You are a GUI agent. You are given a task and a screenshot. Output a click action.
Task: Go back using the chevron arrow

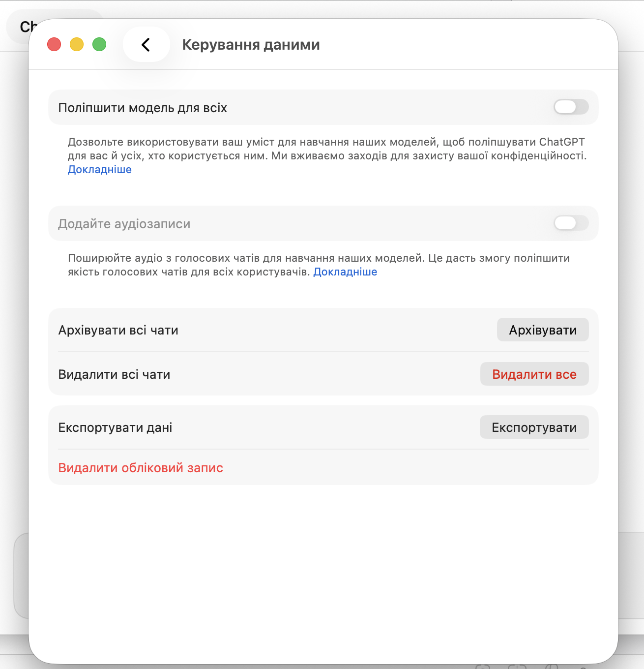click(x=146, y=45)
